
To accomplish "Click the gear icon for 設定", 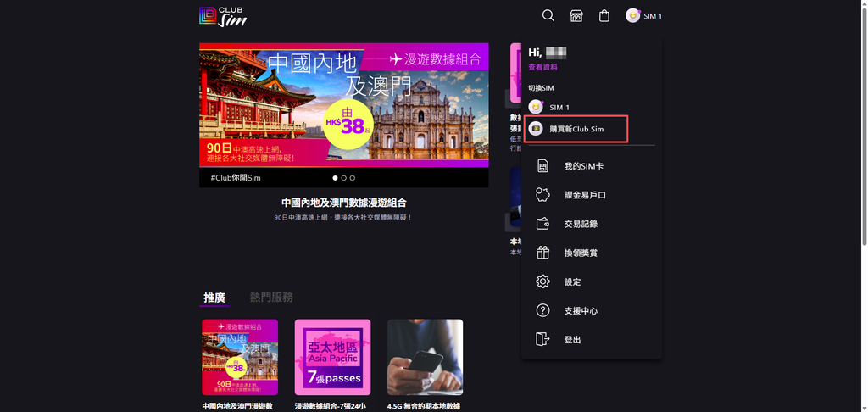I will [543, 281].
